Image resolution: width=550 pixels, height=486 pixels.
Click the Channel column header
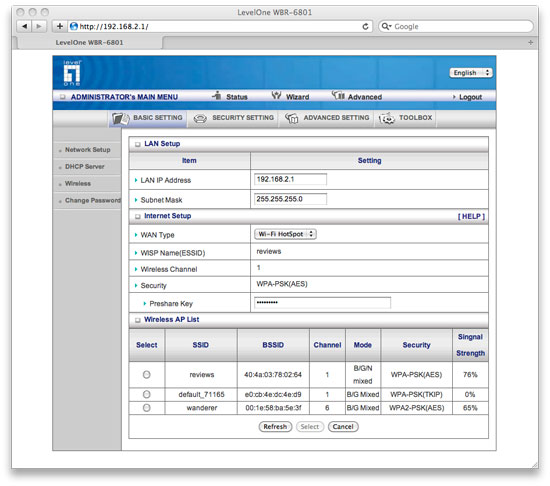click(327, 345)
